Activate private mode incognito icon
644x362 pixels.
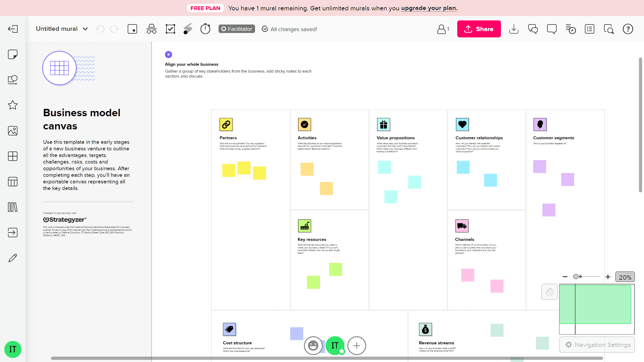click(151, 29)
